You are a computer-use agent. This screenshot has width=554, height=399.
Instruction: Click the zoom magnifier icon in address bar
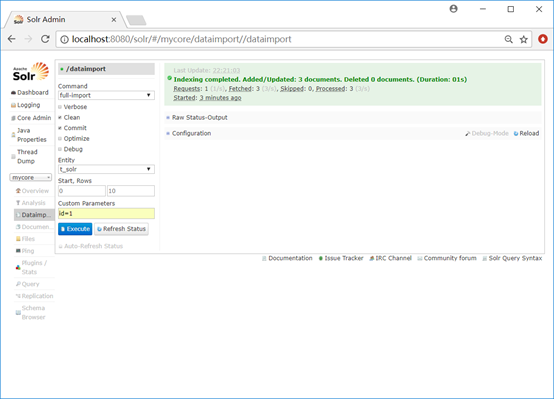pos(508,39)
